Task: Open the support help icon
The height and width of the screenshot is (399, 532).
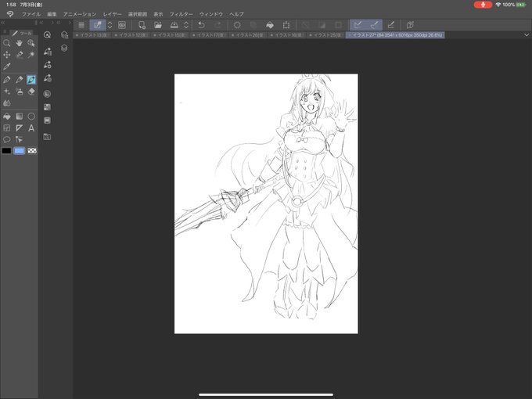Action: pos(410,25)
